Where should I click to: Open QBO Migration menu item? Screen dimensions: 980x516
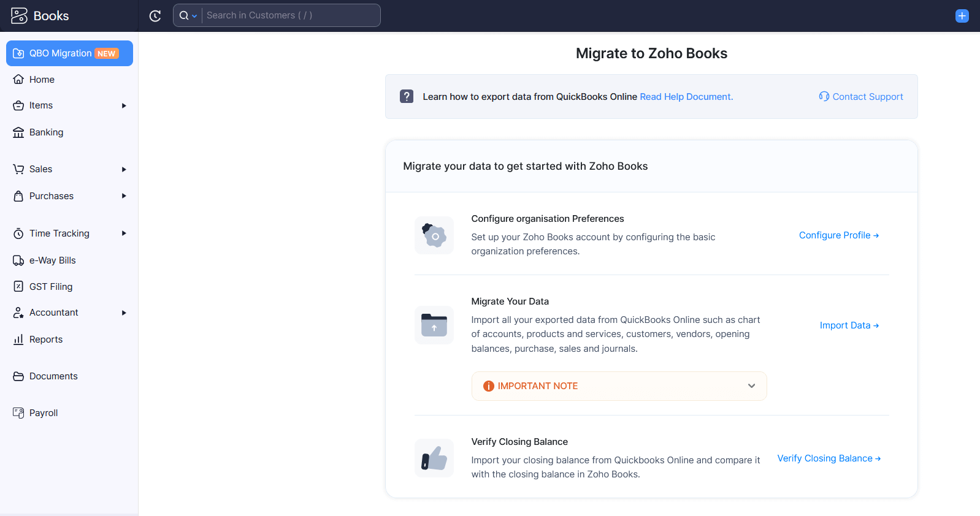click(x=69, y=53)
